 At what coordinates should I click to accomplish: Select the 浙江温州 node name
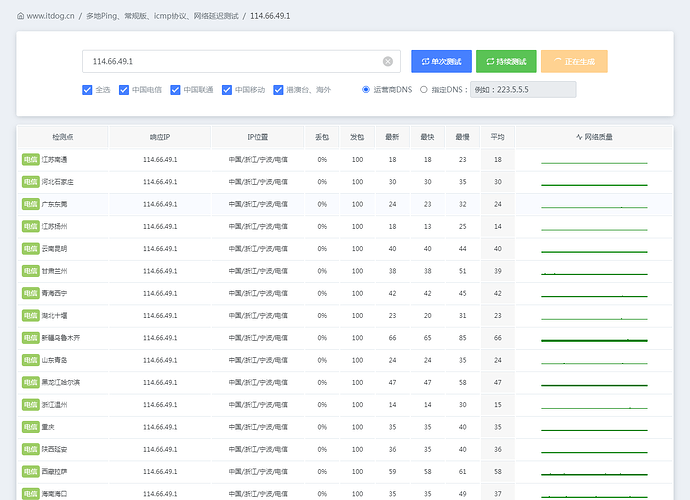click(55, 405)
